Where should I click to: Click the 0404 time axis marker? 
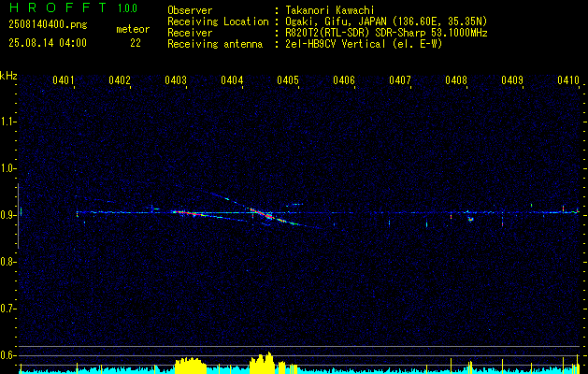[x=232, y=79]
